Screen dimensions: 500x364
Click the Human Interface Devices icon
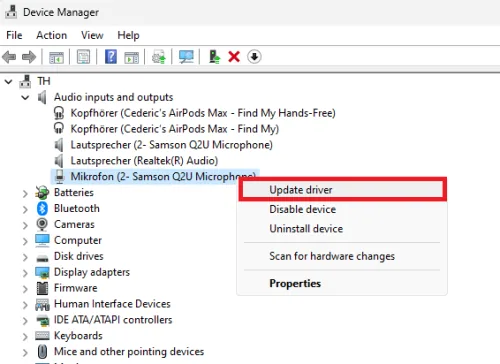42,304
